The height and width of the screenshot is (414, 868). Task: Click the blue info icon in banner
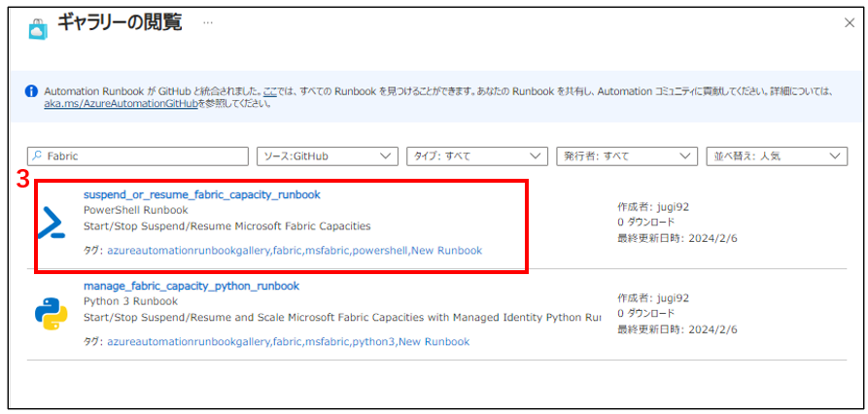[31, 91]
